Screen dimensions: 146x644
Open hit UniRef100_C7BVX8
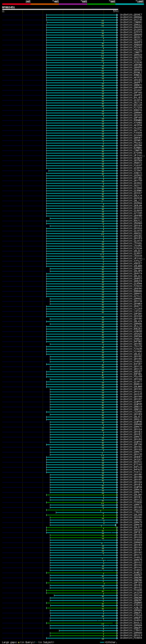click(x=131, y=512)
